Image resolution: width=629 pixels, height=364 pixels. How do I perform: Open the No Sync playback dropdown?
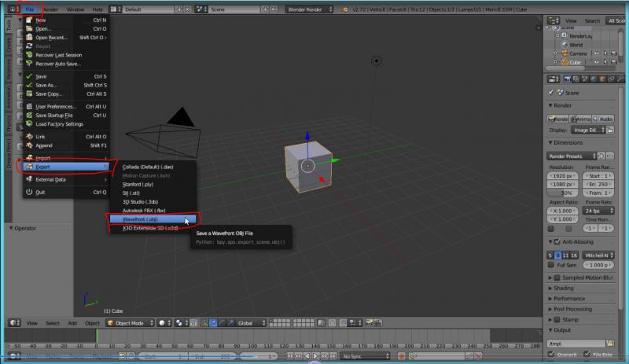[365, 356]
